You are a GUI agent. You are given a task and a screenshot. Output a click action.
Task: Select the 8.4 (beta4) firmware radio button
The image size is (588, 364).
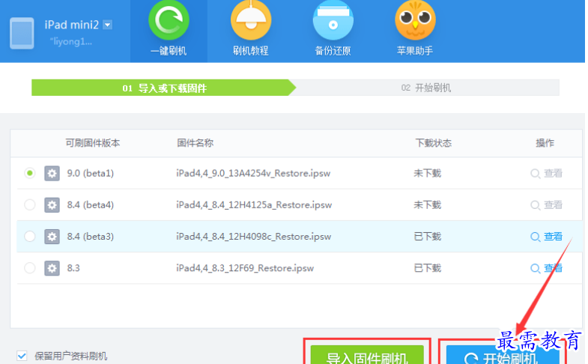(x=30, y=204)
